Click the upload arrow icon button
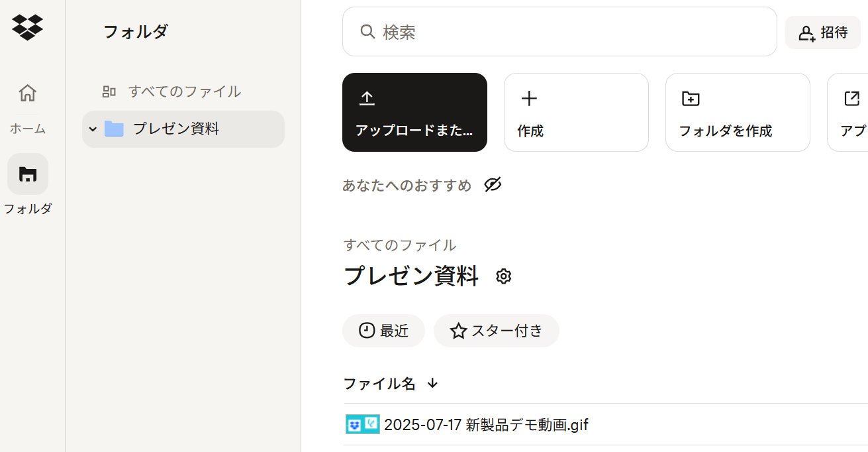This screenshot has width=868, height=452. pos(367,99)
